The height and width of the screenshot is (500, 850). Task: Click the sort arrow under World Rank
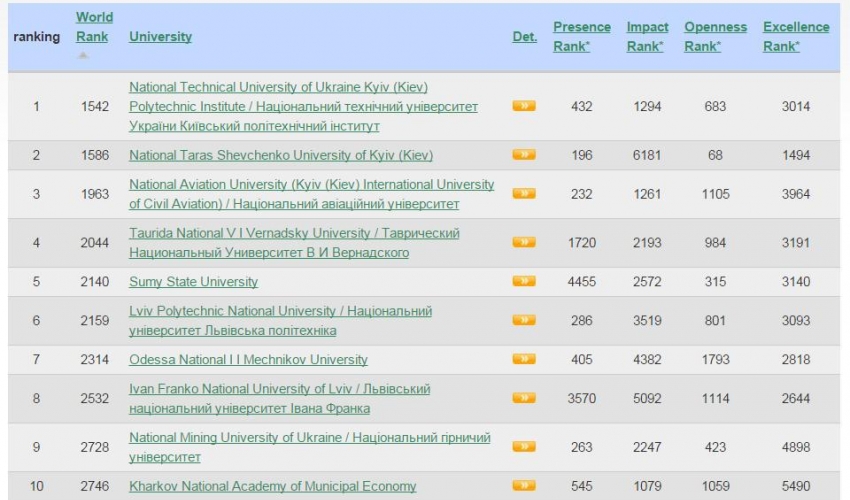pos(83,55)
